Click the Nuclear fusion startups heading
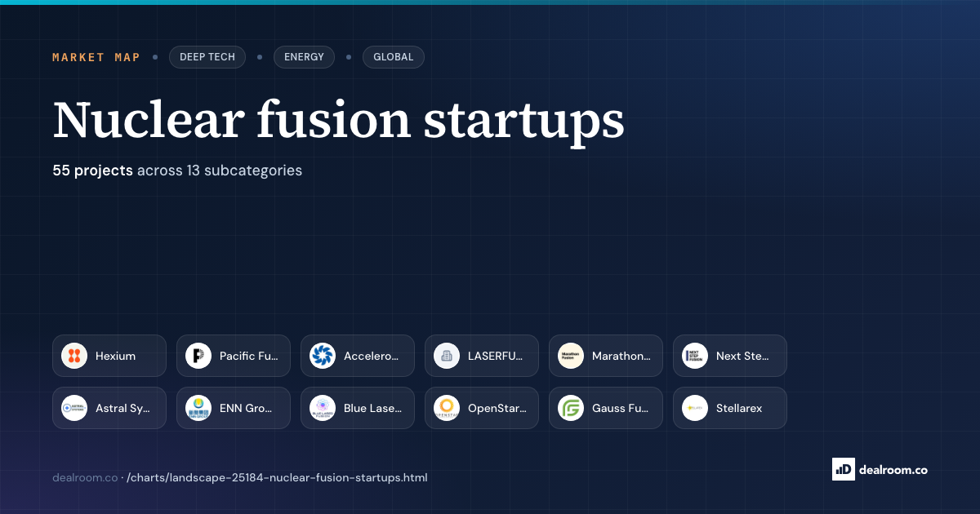The height and width of the screenshot is (514, 980). click(339, 121)
